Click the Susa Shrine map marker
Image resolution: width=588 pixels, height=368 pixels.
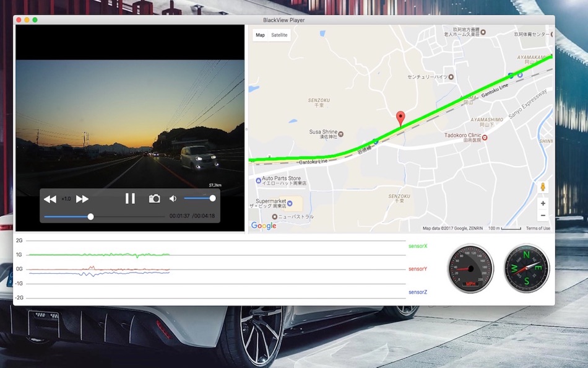(x=341, y=134)
